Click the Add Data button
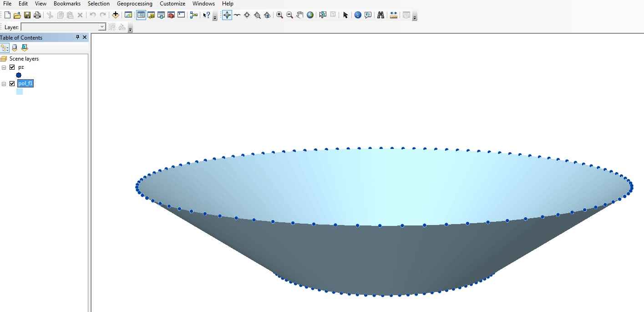Screen dimensions: 644x312 pos(116,15)
